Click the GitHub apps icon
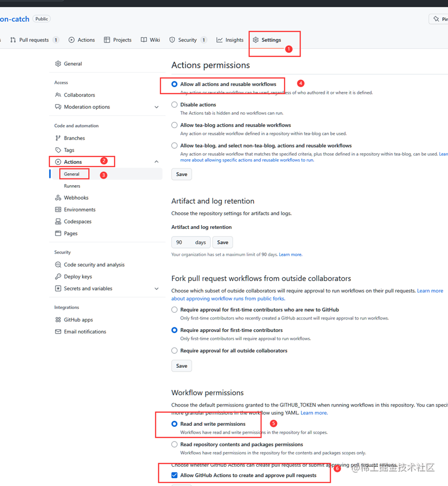This screenshot has width=448, height=486. point(58,320)
